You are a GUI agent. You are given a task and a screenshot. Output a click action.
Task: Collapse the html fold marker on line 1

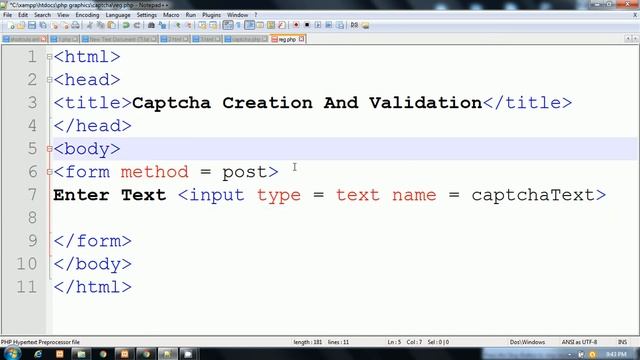click(x=49, y=57)
